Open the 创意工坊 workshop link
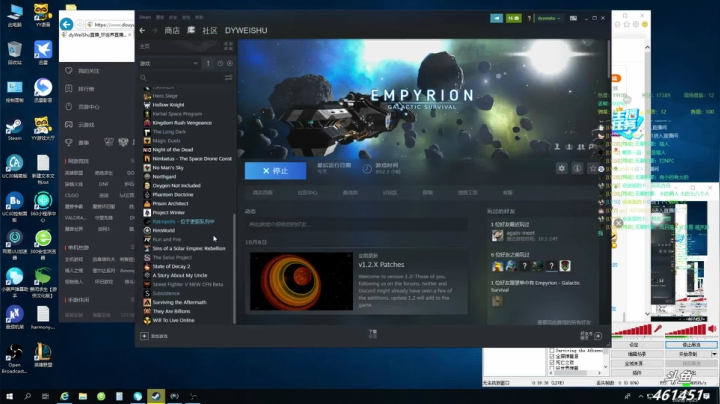720x404 pixels. click(x=467, y=192)
